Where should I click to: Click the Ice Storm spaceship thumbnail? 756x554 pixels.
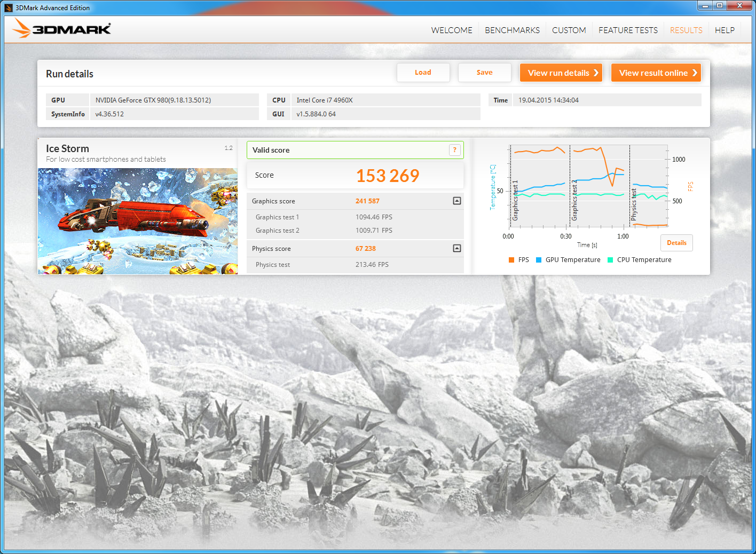click(138, 221)
